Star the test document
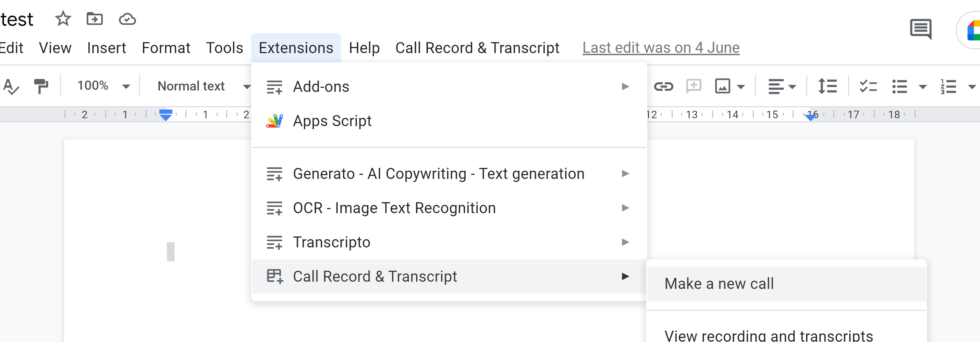 [63, 19]
